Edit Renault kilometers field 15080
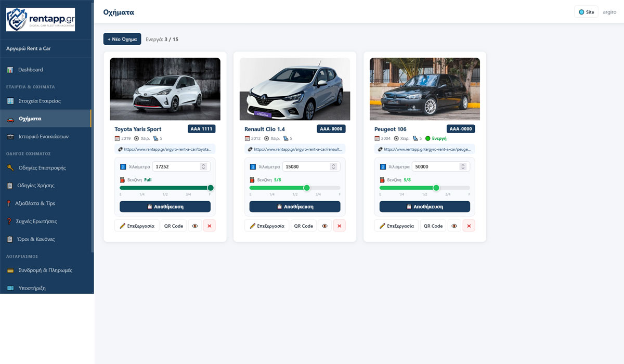 [x=311, y=166]
